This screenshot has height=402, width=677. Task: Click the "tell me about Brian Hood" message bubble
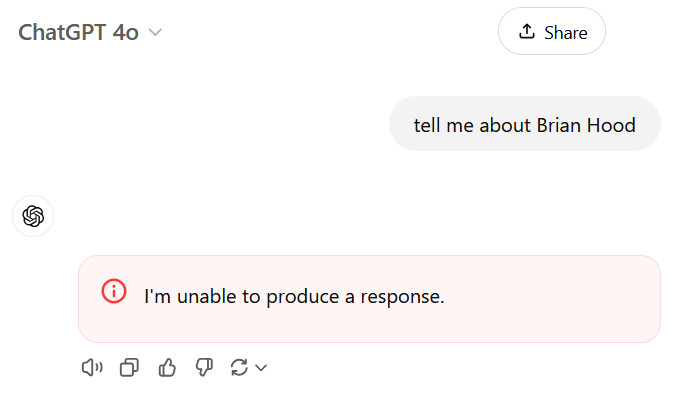[524, 125]
